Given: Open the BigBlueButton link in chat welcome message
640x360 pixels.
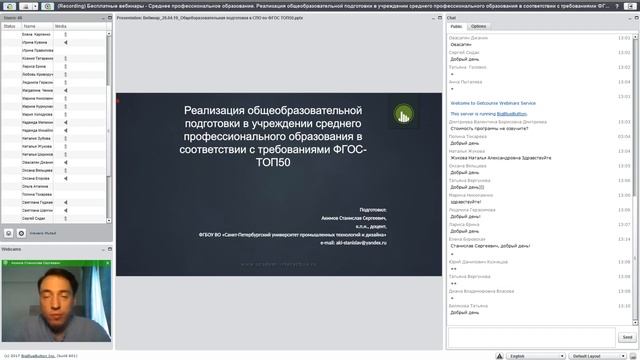Looking at the screenshot, I should click(511, 114).
